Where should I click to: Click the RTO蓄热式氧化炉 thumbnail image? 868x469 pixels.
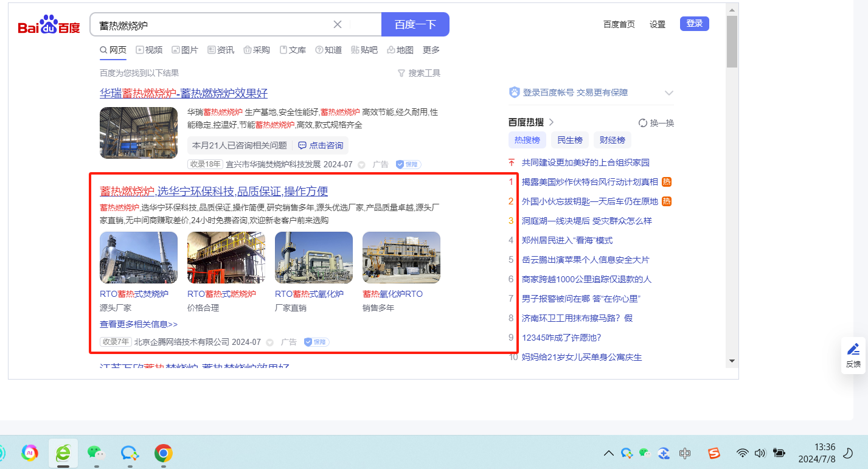click(314, 257)
